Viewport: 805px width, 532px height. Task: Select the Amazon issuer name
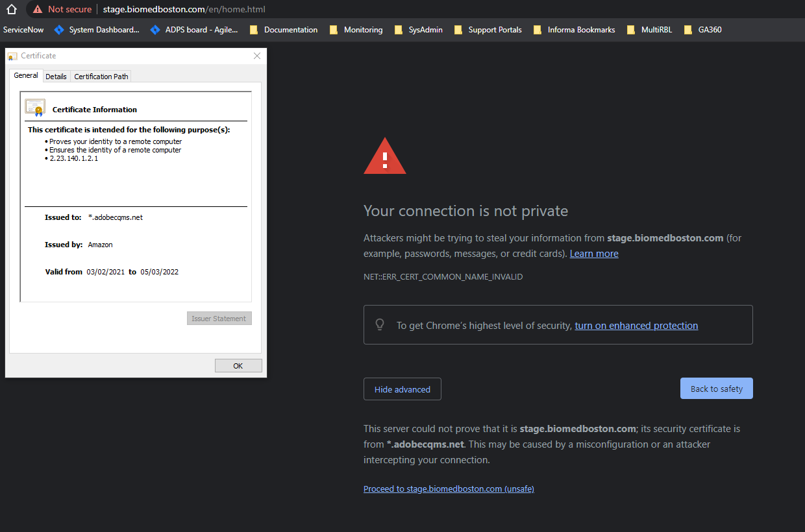click(x=101, y=245)
